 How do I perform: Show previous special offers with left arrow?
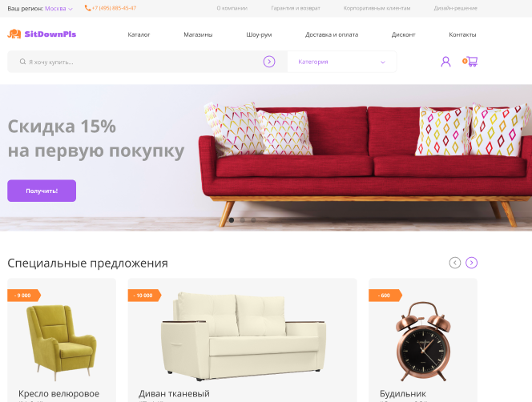pyautogui.click(x=454, y=263)
